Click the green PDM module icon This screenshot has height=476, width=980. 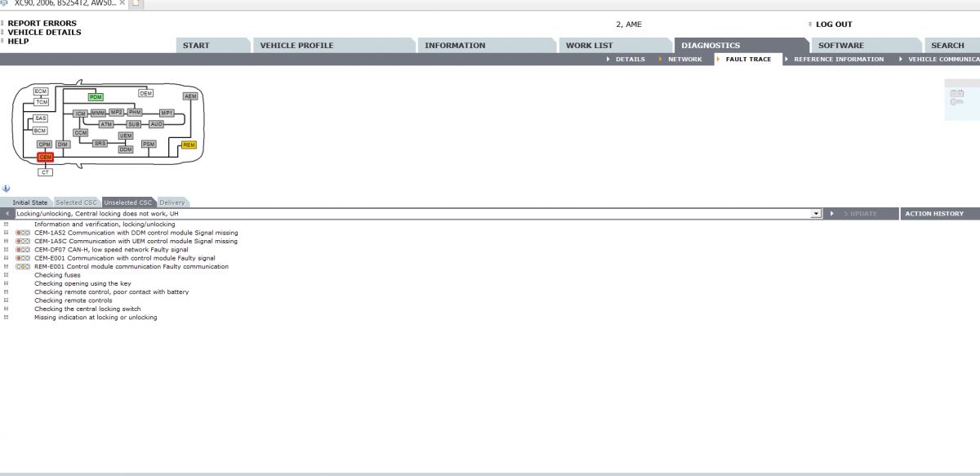pos(96,96)
